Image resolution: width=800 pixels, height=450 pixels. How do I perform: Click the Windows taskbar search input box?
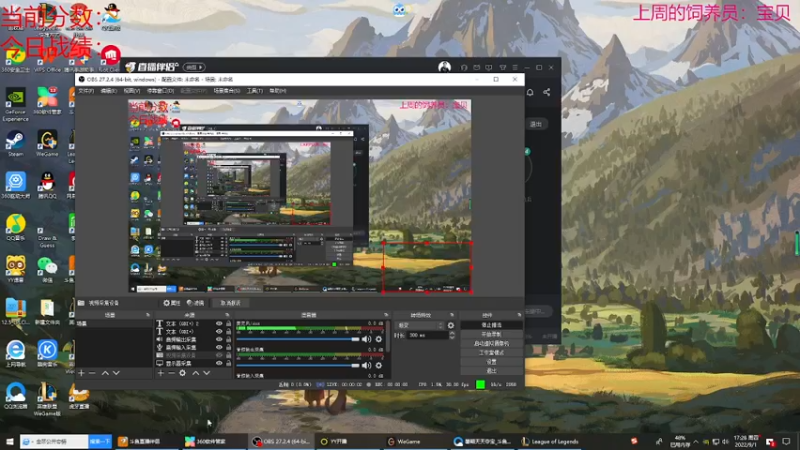tap(54, 441)
